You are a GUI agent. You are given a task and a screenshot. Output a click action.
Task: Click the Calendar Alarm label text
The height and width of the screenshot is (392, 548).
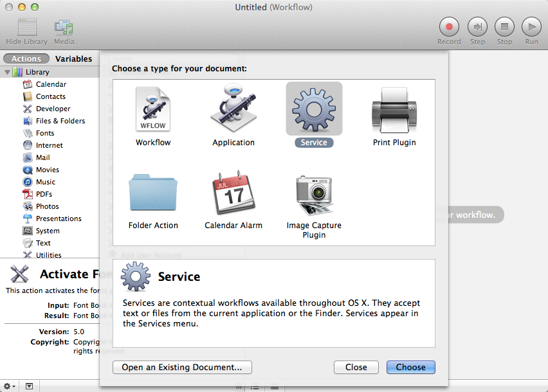coord(233,226)
